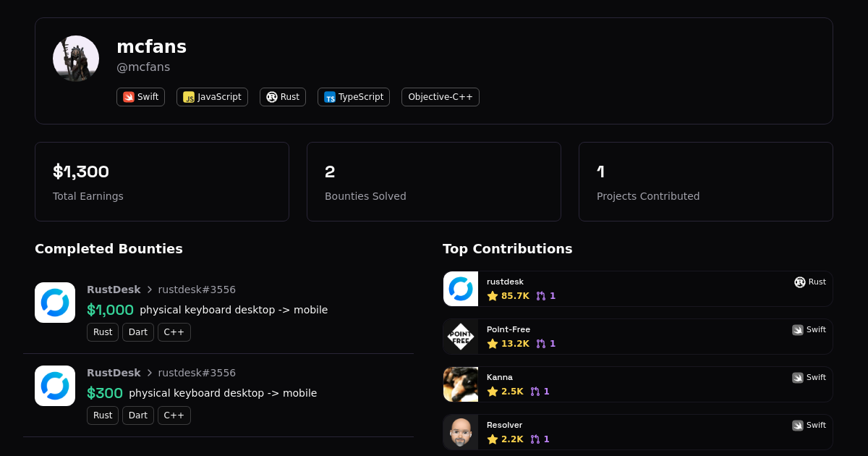Click the Bounties Solved stat card
The height and width of the screenshot is (456, 868).
pyautogui.click(x=434, y=182)
